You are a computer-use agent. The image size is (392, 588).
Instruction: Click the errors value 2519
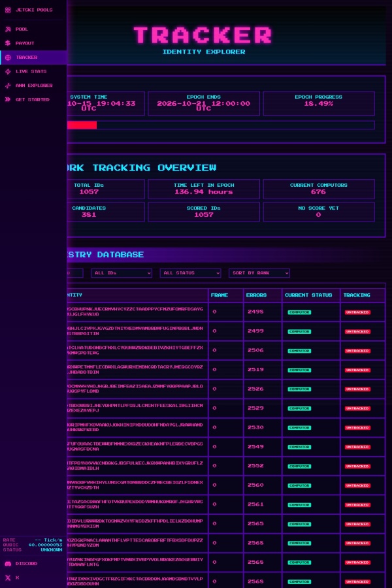click(x=255, y=370)
